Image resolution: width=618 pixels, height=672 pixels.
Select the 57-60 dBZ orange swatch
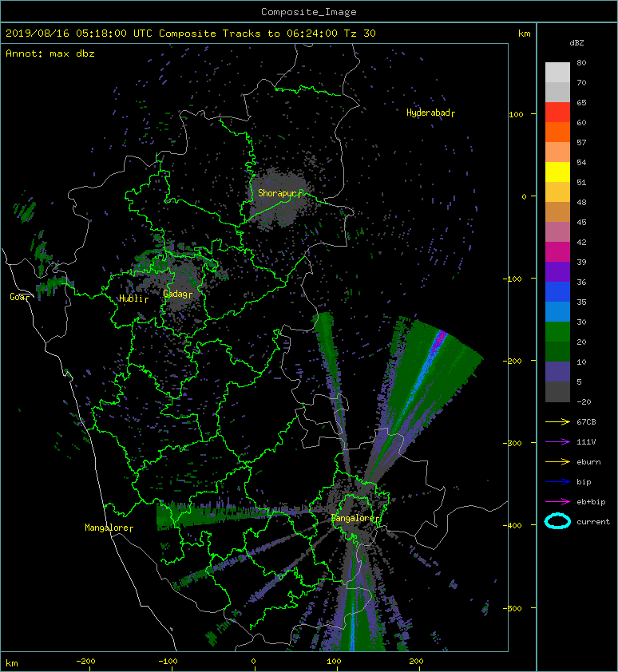557,132
